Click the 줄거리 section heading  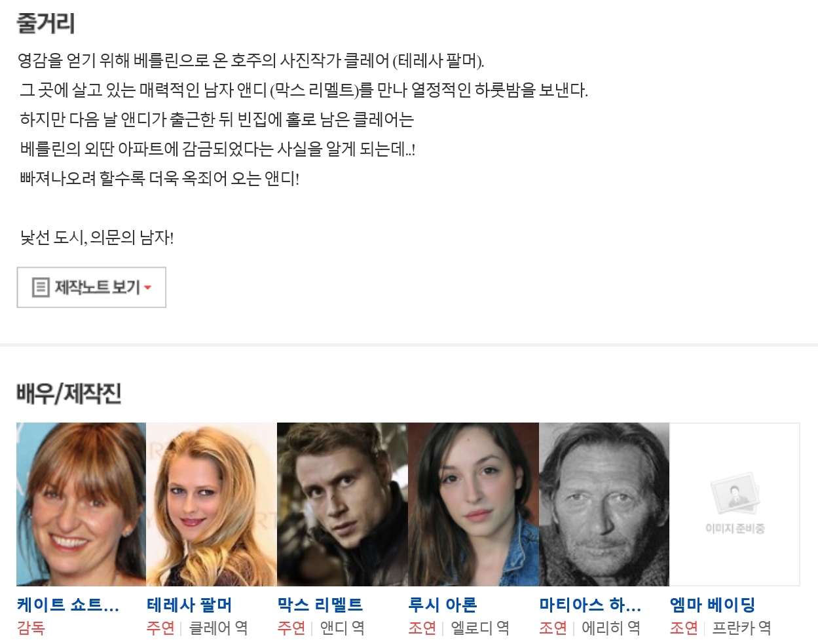[45, 24]
